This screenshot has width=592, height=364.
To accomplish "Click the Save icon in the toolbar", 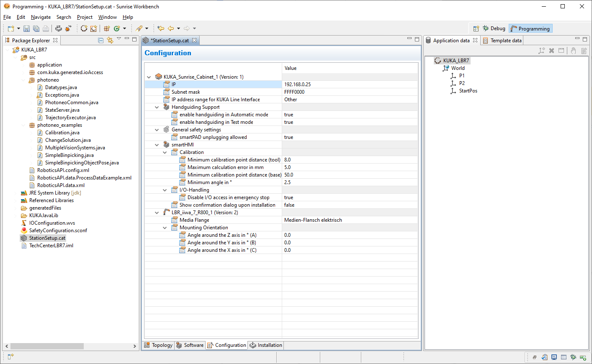I will pos(26,28).
